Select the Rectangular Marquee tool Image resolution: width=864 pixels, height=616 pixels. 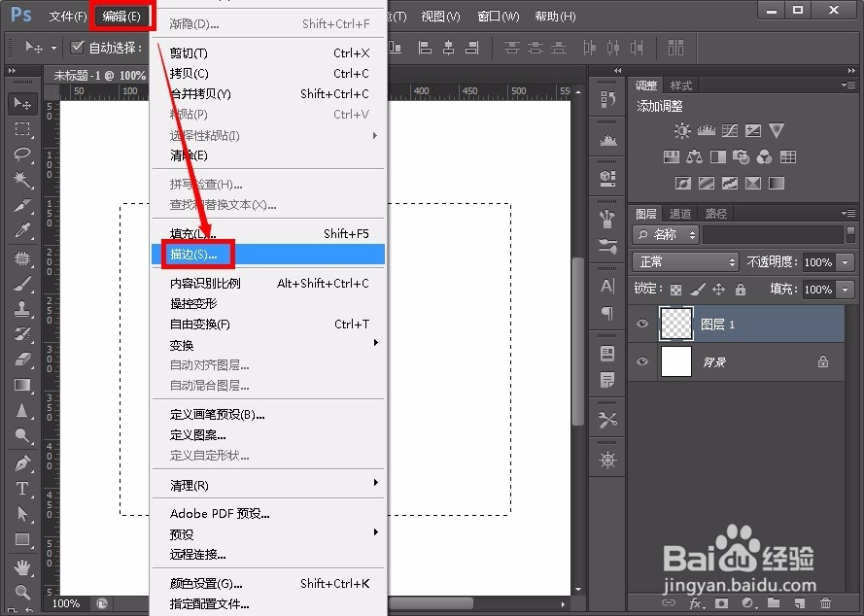coord(22,129)
